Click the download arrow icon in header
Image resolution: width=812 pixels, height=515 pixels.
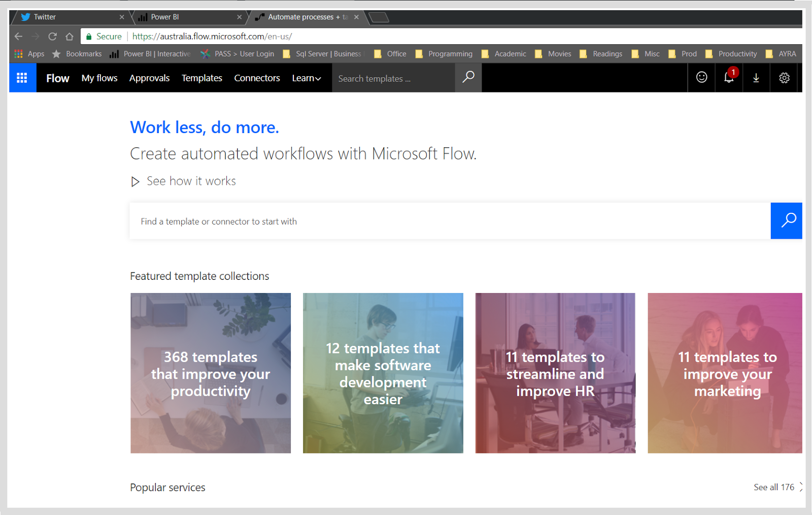(756, 78)
